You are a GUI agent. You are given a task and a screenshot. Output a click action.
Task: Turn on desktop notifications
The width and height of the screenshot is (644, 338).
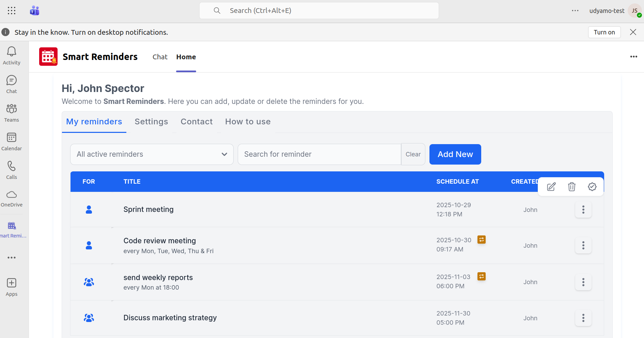[x=604, y=32]
